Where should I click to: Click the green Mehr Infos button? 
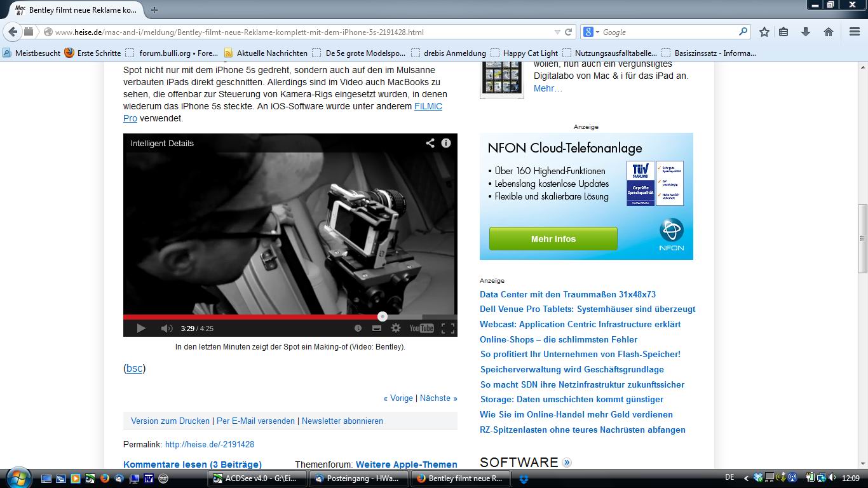click(553, 239)
